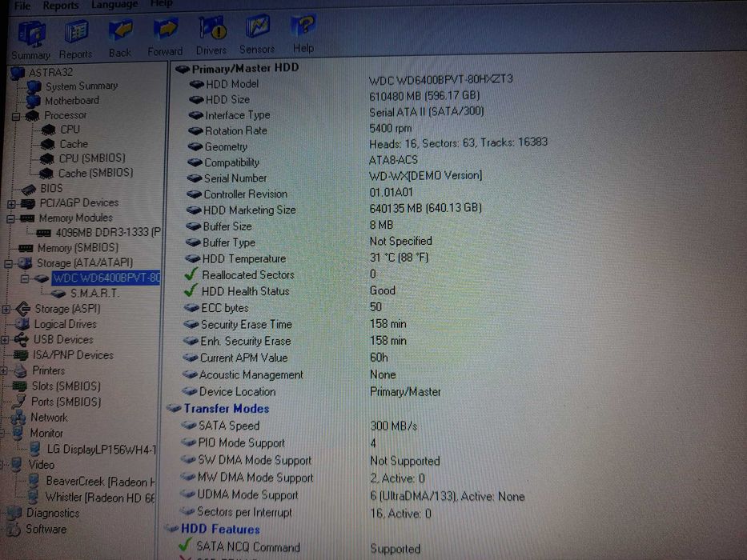Select ISA/PNP Devices in the tree
The height and width of the screenshot is (560, 747).
[x=73, y=355]
